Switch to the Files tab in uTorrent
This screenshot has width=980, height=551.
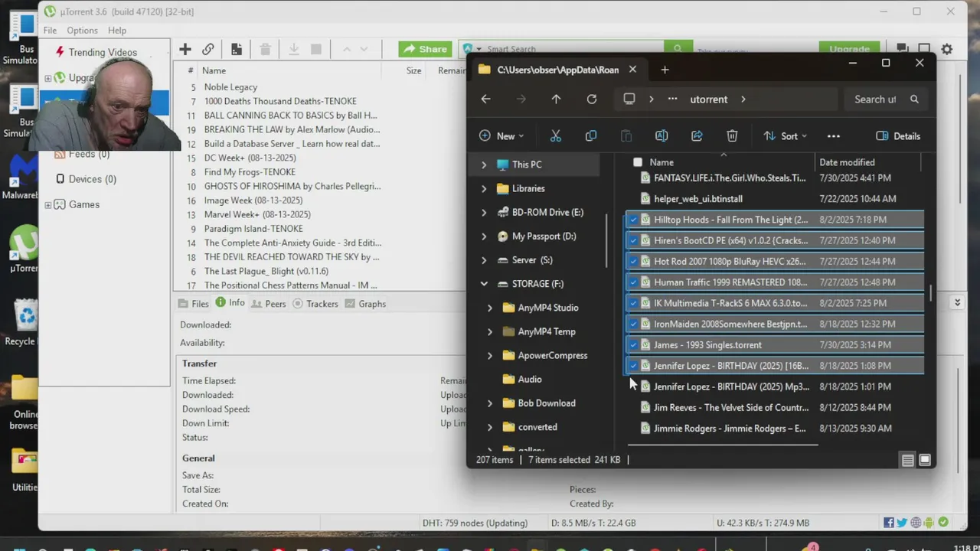point(193,304)
